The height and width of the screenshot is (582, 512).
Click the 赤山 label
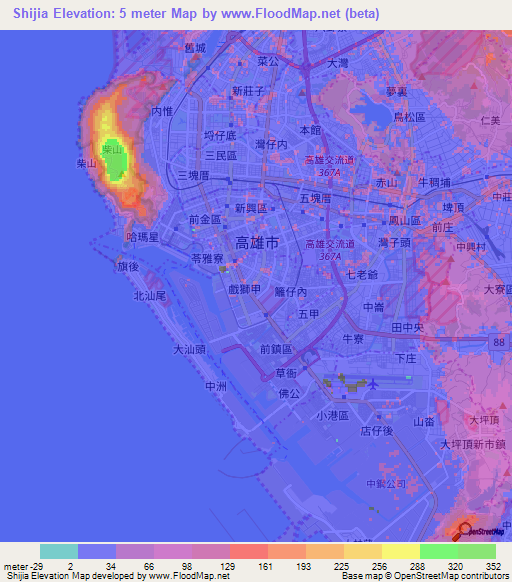pos(386,183)
